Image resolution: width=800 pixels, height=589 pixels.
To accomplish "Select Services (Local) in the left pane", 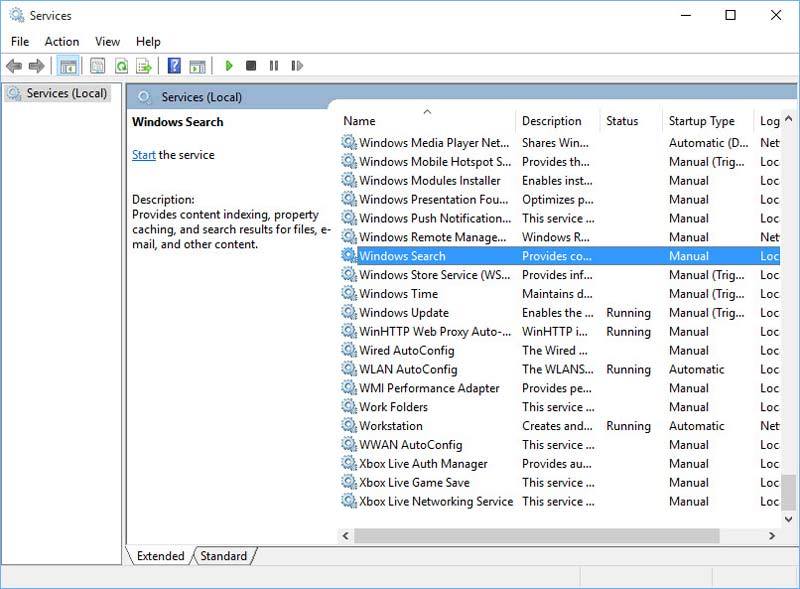I will [56, 91].
